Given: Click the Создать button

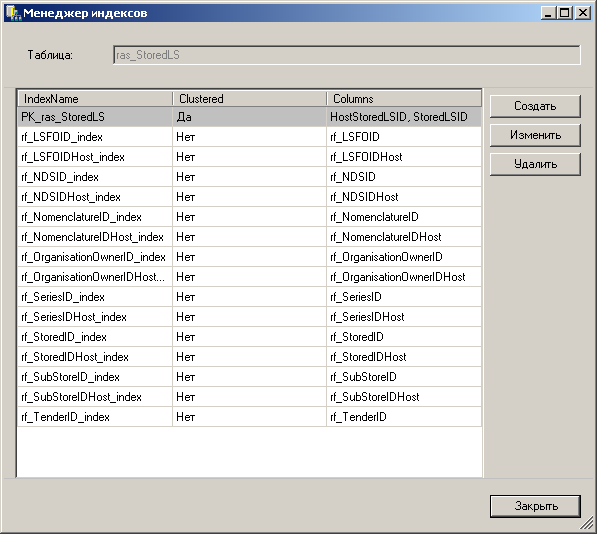Looking at the screenshot, I should click(535, 106).
